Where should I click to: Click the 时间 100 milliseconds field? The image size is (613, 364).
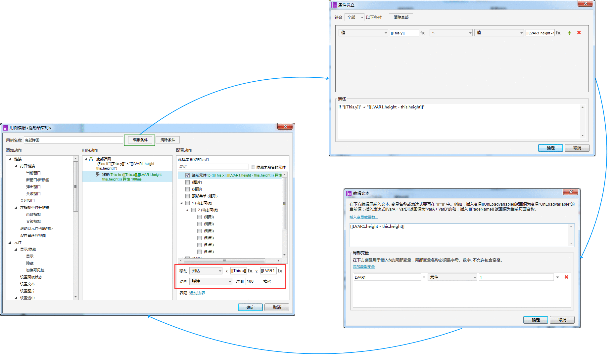(254, 281)
